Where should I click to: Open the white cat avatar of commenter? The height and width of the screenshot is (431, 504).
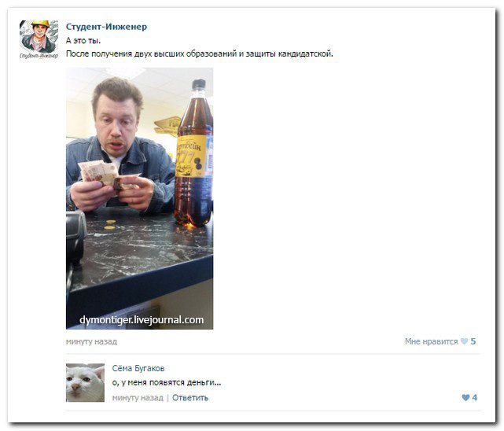(x=85, y=382)
